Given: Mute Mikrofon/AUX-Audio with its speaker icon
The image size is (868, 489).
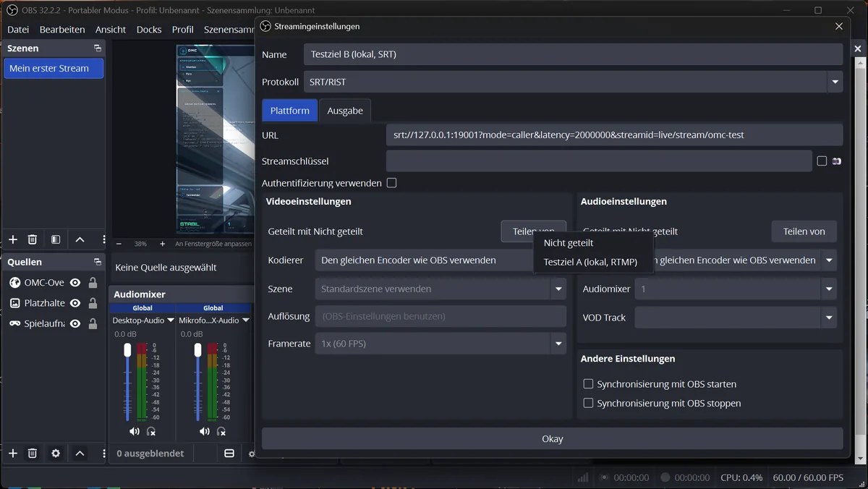Looking at the screenshot, I should click(x=205, y=431).
